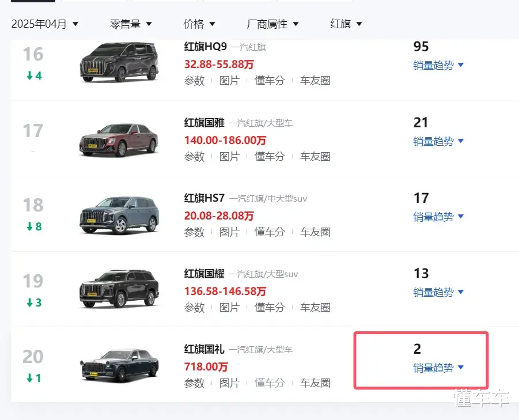
Task: Open 参数 link for 红旗国礼
Action: (x=194, y=383)
